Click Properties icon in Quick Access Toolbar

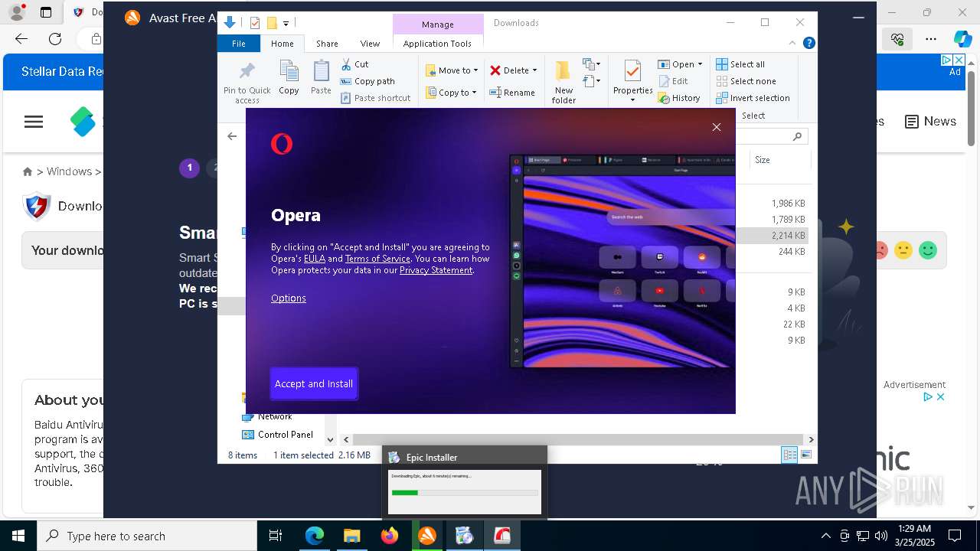[255, 23]
